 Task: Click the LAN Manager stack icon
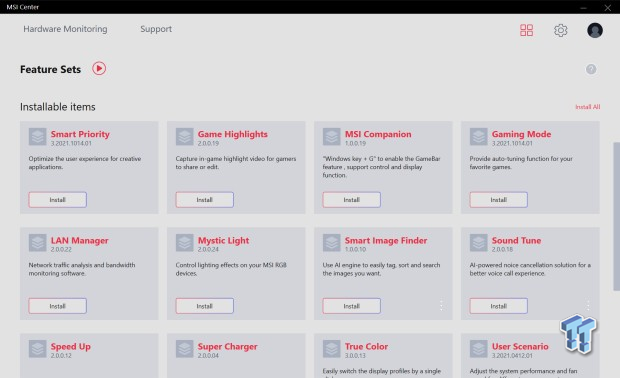click(x=38, y=243)
